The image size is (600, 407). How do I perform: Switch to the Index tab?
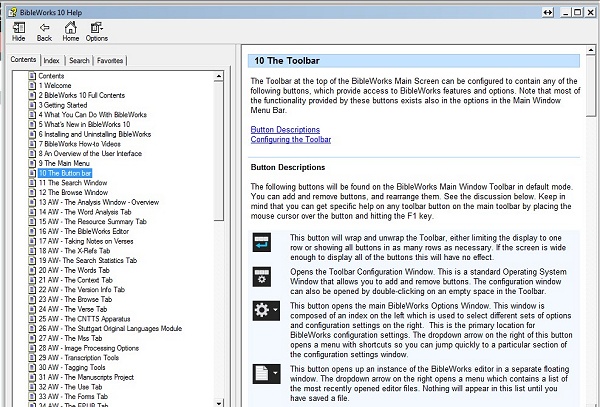[x=51, y=60]
